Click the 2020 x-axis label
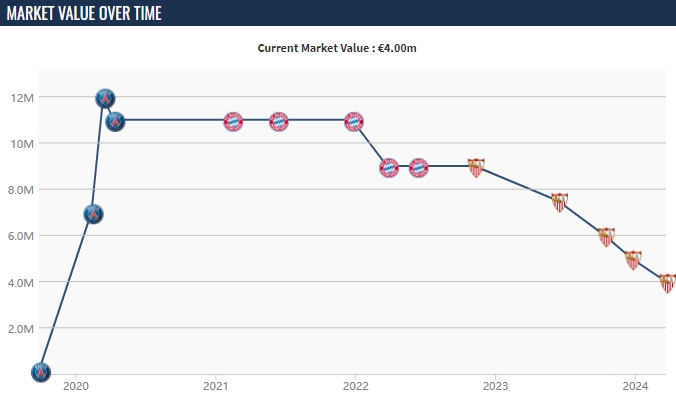This screenshot has width=676, height=399. (x=75, y=386)
